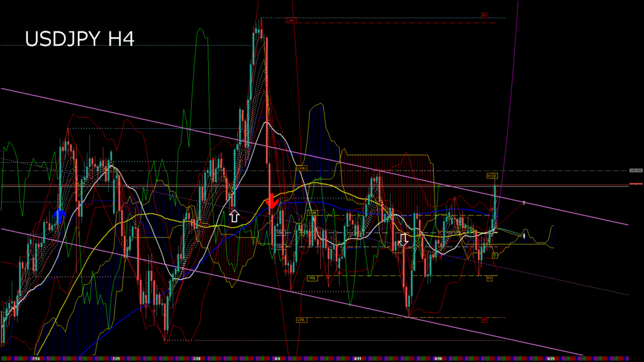Click the grey 148.500 price label

[636, 170]
